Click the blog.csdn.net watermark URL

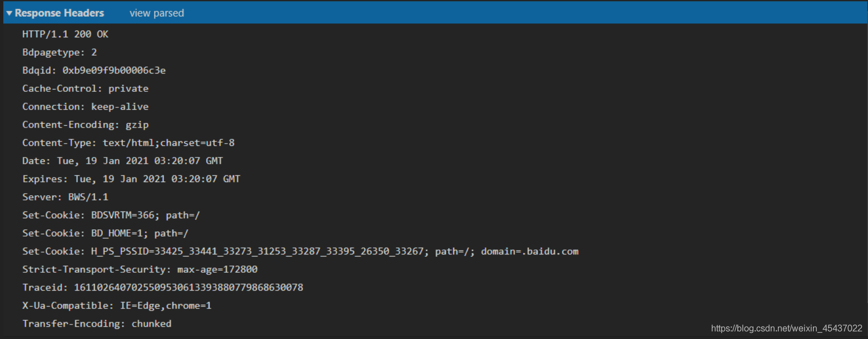coord(786,328)
